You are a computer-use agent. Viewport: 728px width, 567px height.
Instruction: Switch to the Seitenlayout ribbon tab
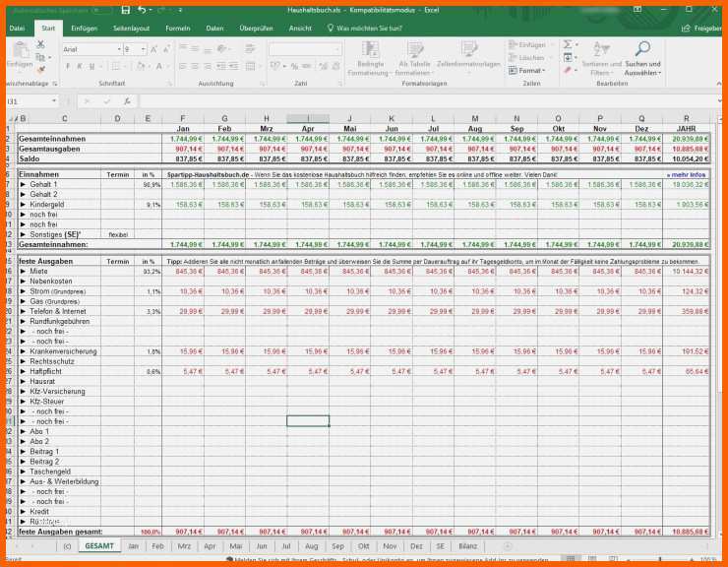tap(132, 29)
